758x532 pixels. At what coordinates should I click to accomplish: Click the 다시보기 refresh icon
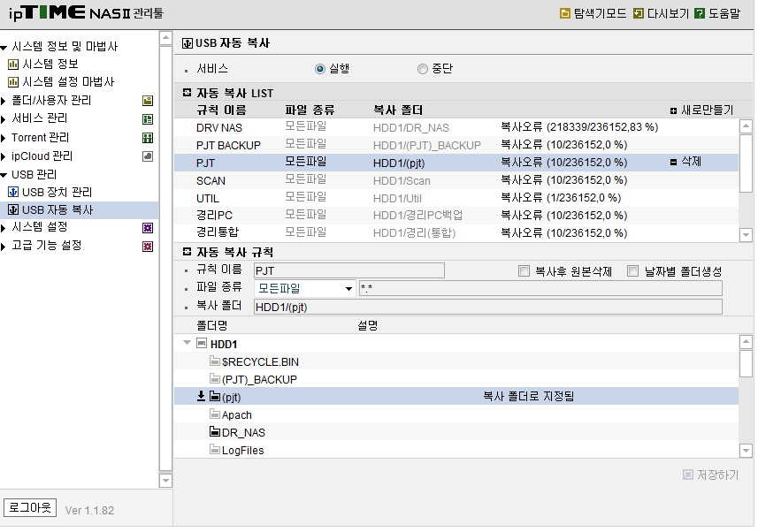point(638,13)
